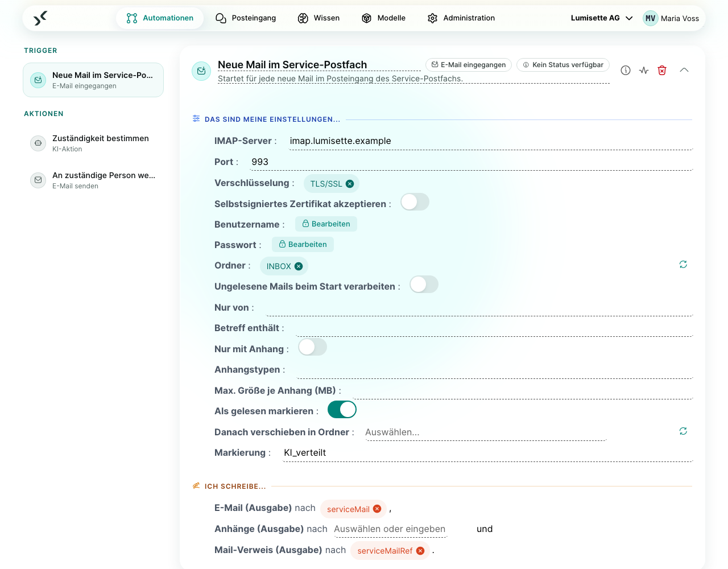Edit the Passwort with Bearbeiten
Screen dimensions: 728x569
[303, 245]
